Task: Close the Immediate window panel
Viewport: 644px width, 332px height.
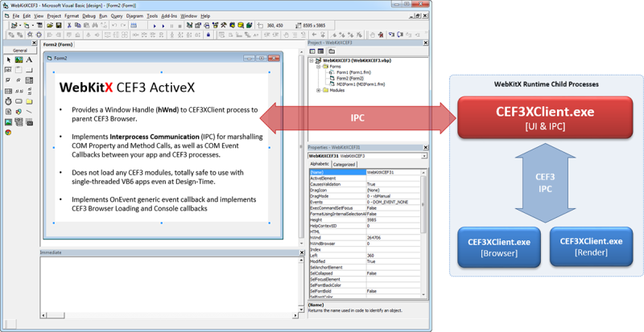Action: point(301,252)
